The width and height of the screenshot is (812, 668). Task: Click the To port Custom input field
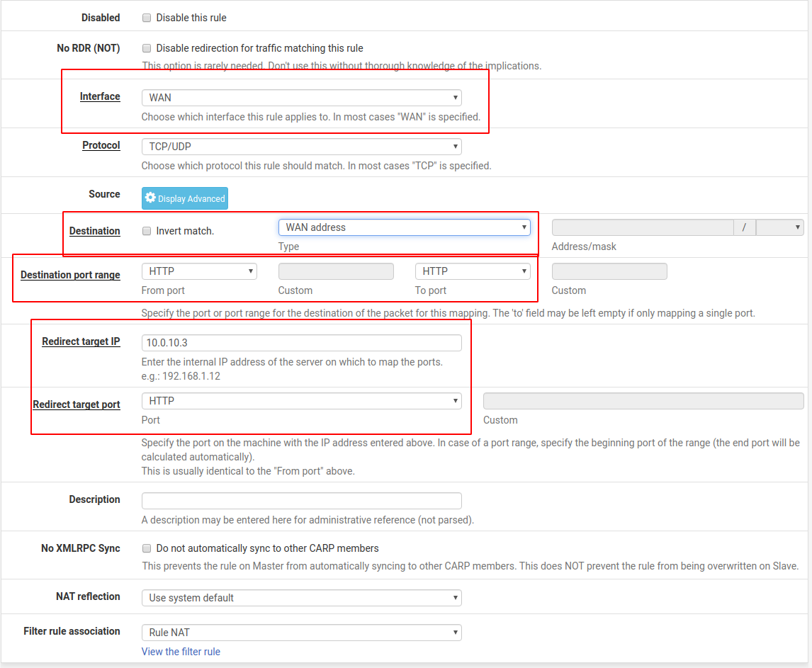coord(609,271)
